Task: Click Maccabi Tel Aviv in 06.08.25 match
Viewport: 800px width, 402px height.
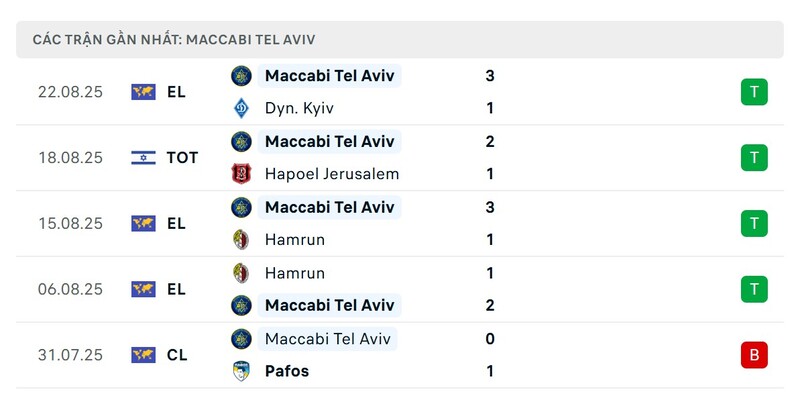Action: (x=330, y=305)
